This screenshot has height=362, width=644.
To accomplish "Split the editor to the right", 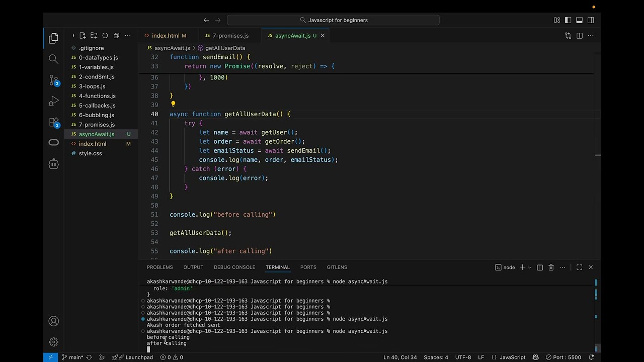I will pyautogui.click(x=580, y=36).
